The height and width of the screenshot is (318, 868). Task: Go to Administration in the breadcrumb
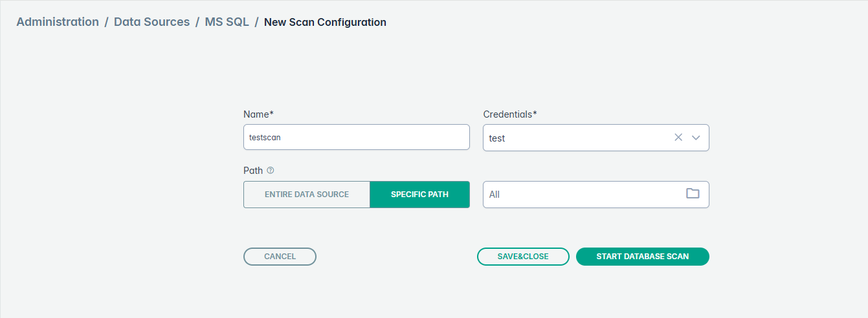pos(58,22)
